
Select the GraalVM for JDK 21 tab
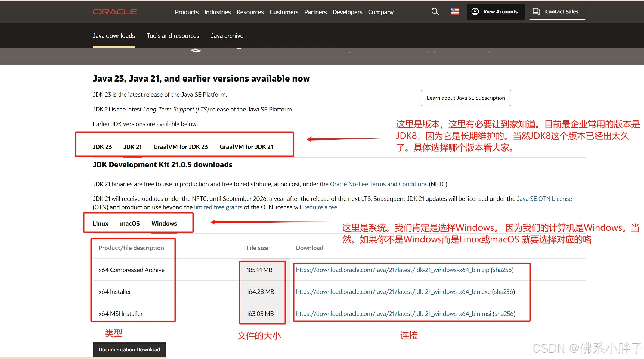click(246, 147)
